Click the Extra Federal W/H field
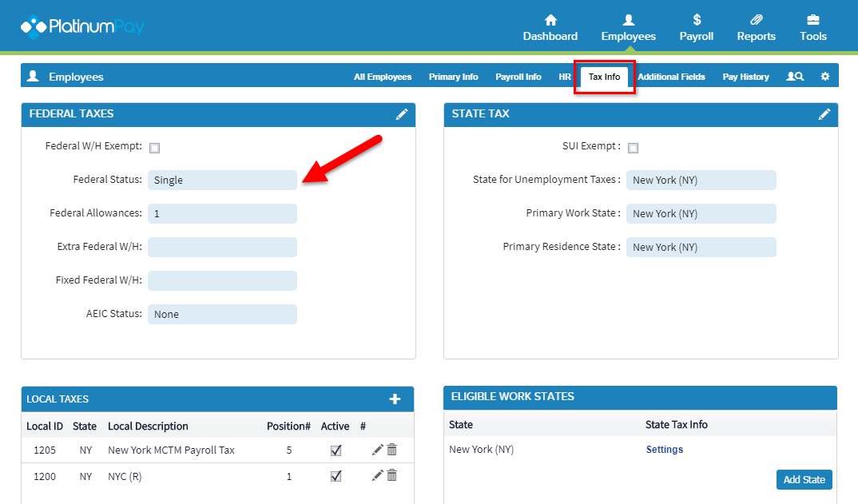 pyautogui.click(x=222, y=247)
